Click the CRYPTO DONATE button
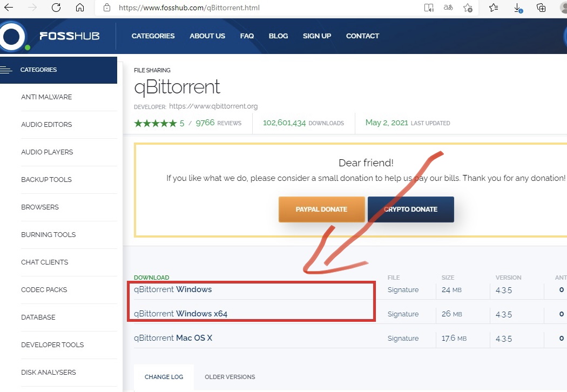The width and height of the screenshot is (567, 392). (x=411, y=209)
